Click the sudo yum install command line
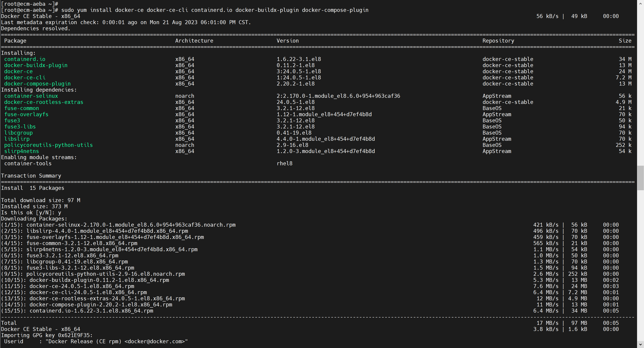Viewport: 644px width, 348px height. click(214, 10)
